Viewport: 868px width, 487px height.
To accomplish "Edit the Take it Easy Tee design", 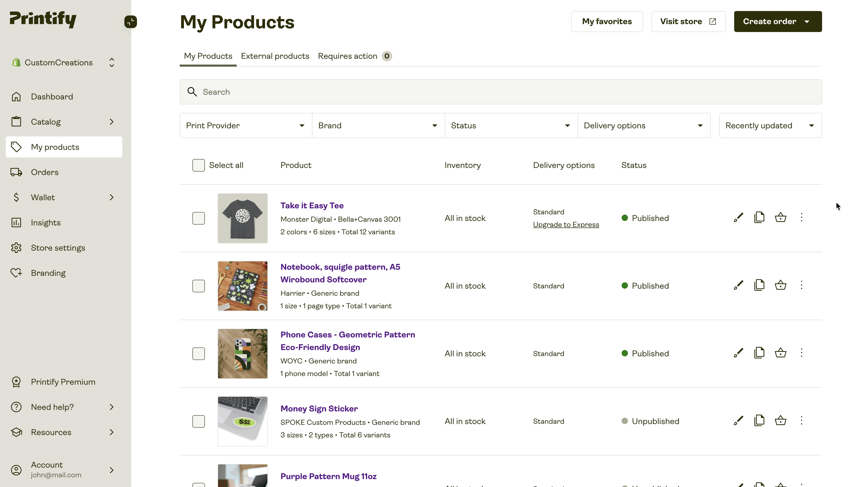I will 738,218.
